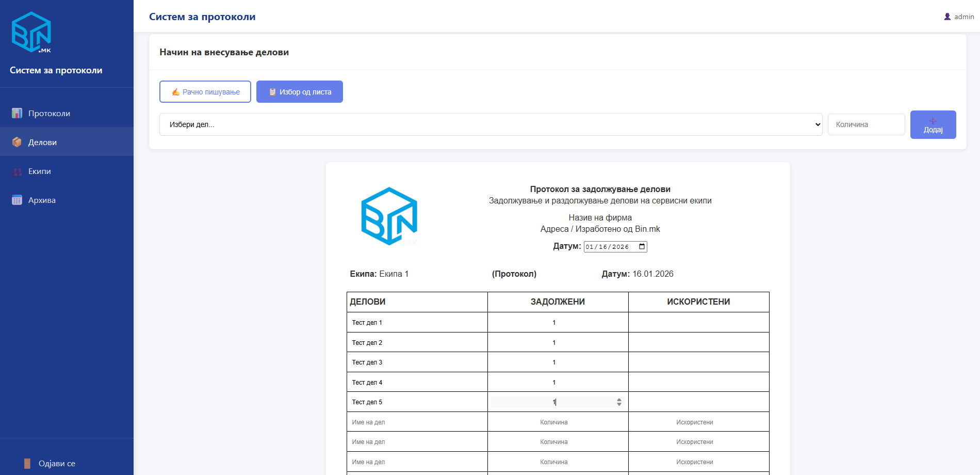This screenshot has height=475, width=980.
Task: Open the Архива menu item
Action: click(42, 200)
